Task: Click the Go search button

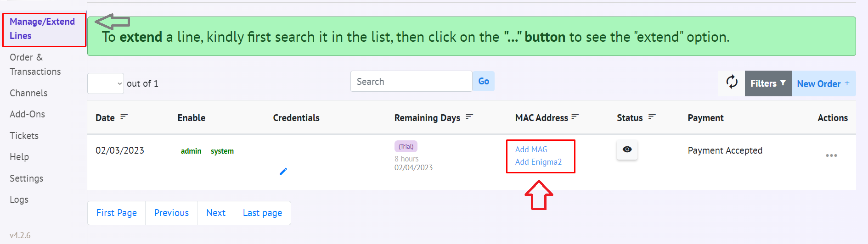Action: pos(484,81)
